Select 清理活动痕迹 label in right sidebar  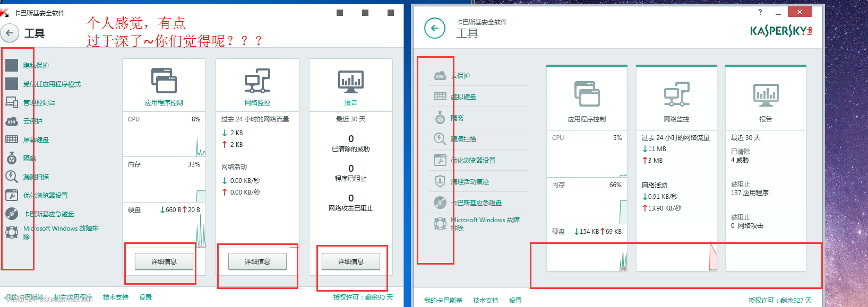pos(470,182)
